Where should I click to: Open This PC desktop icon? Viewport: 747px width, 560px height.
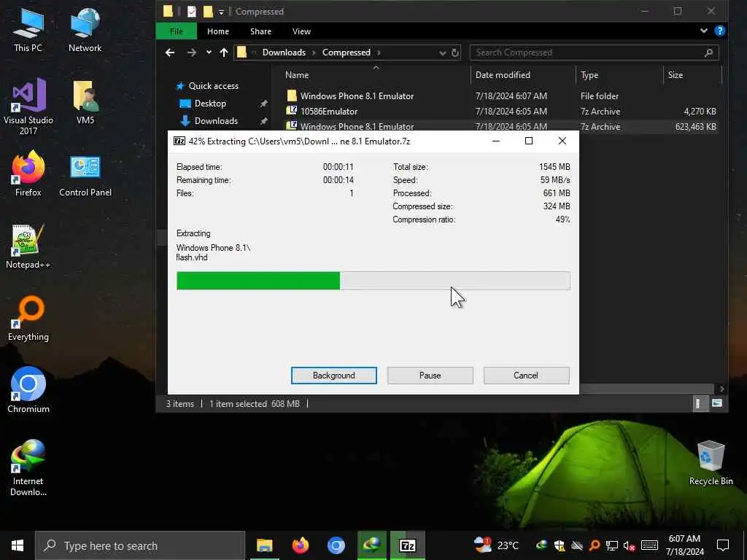click(28, 29)
